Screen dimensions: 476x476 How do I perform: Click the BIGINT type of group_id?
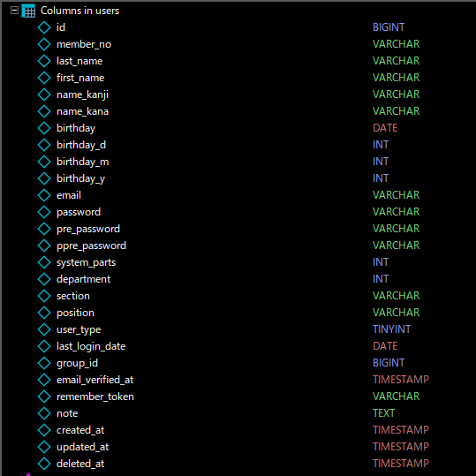389,363
